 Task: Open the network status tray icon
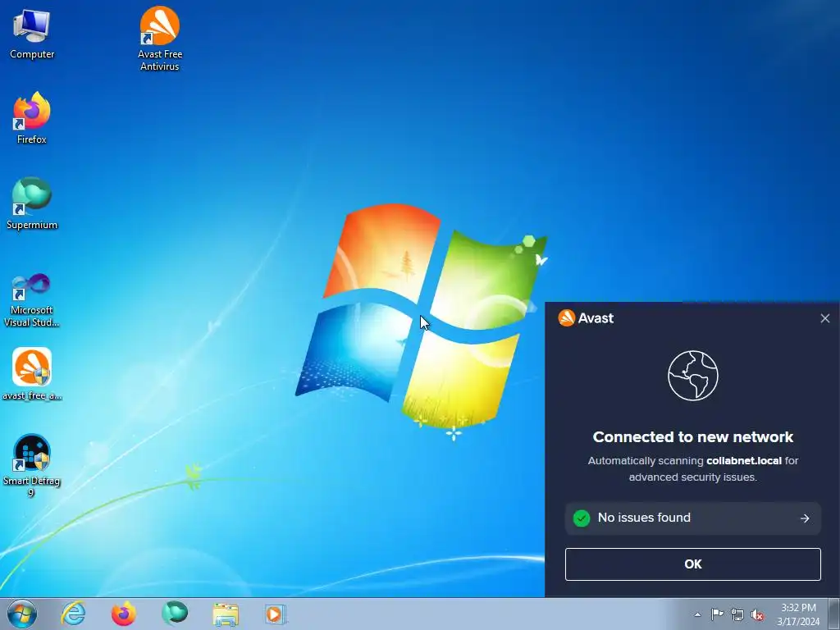(737, 614)
